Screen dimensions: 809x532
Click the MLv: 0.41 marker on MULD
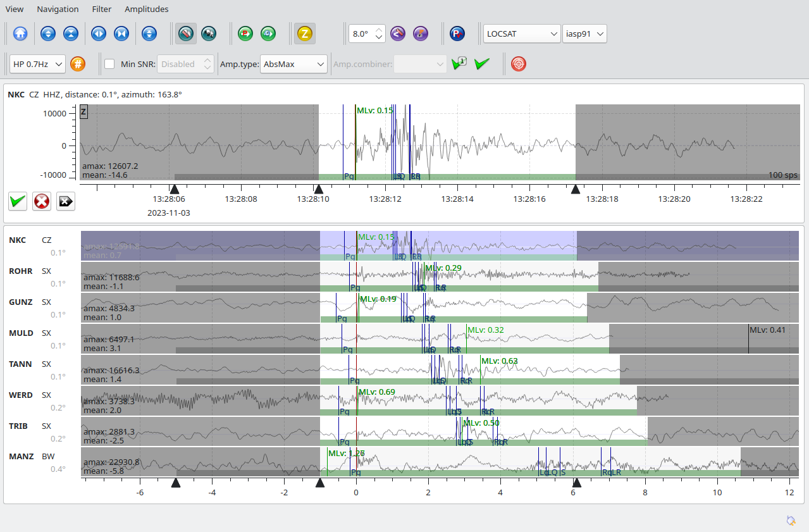point(767,330)
